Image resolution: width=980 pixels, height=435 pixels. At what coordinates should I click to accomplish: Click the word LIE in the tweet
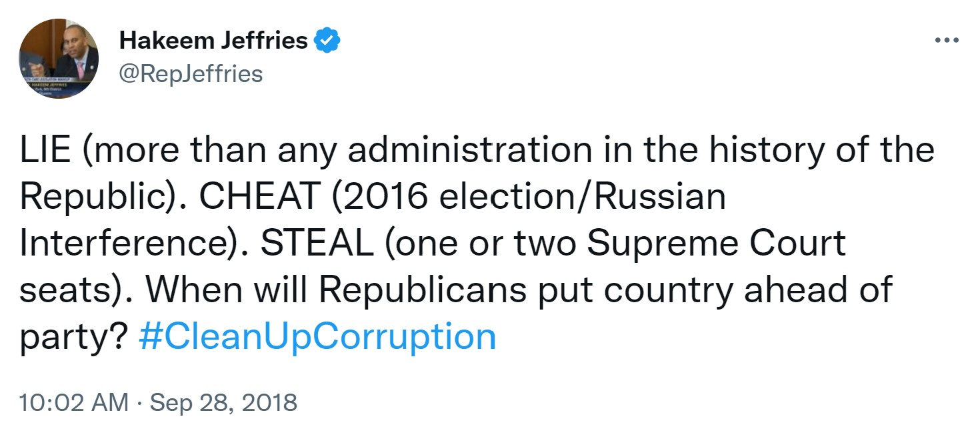click(x=45, y=151)
